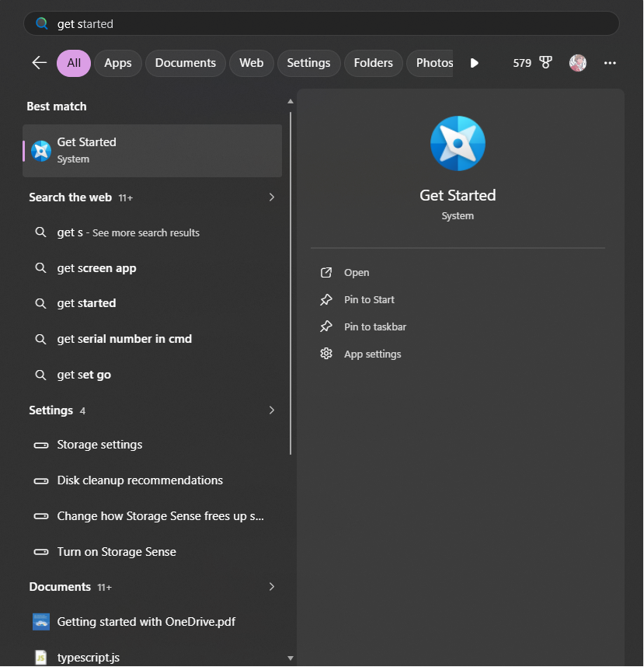Open the typescript.js document result
The image size is (644, 667).
click(x=152, y=657)
